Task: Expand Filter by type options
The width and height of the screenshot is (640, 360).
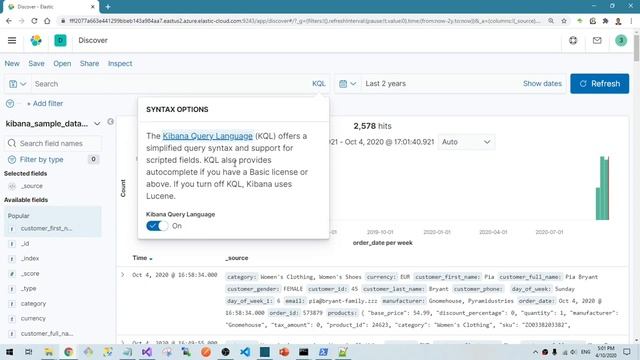Action: [41, 160]
